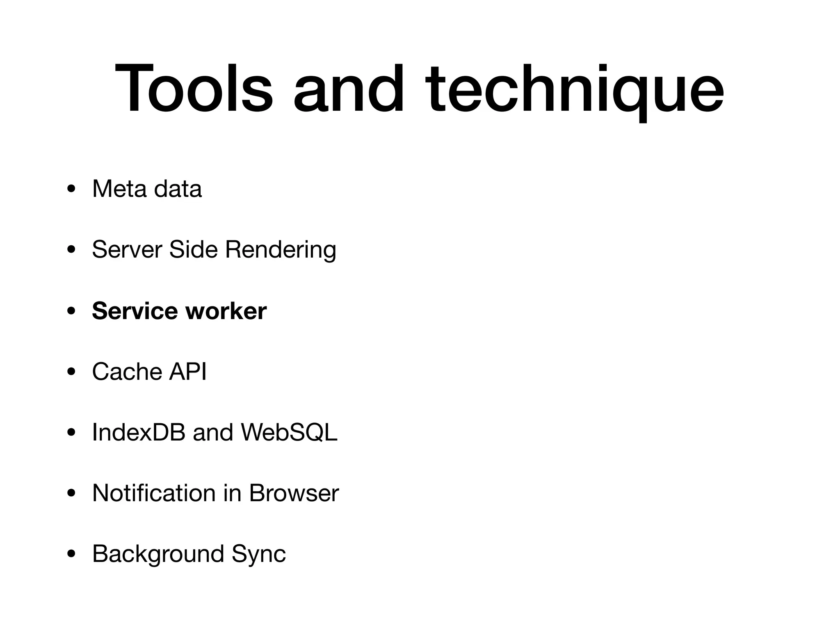The height and width of the screenshot is (630, 840).
Task: Click the bullet dot before 'Cache API'
Action: click(71, 372)
